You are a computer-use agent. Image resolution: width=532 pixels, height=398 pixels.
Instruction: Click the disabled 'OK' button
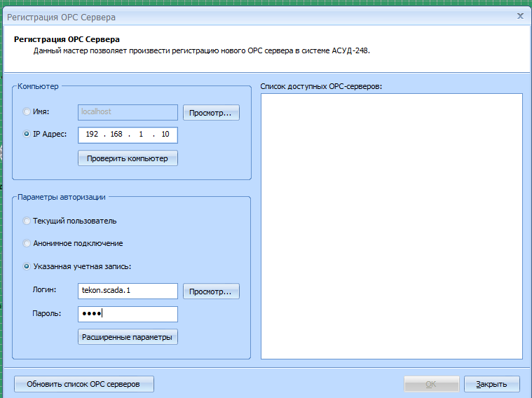pyautogui.click(x=431, y=384)
